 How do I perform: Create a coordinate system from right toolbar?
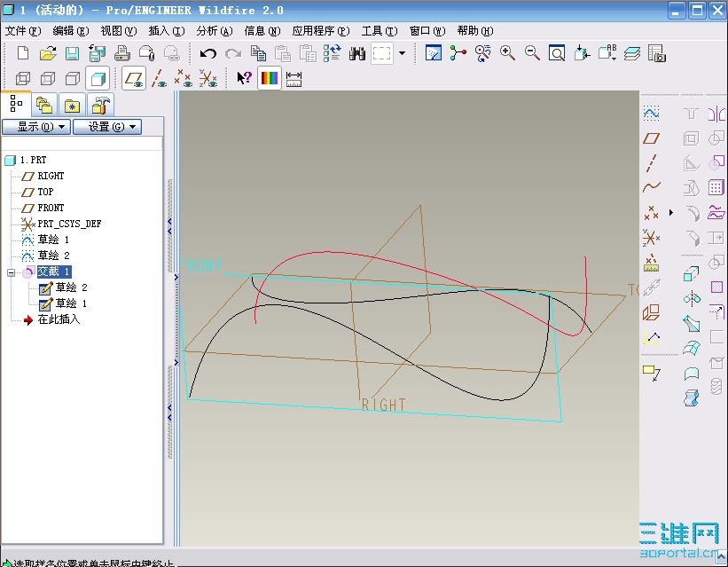point(651,238)
